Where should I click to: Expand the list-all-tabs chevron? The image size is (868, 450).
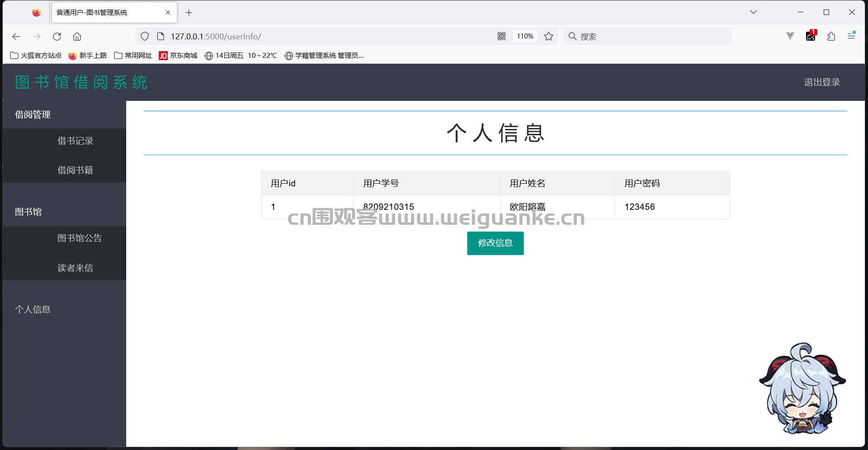(754, 12)
